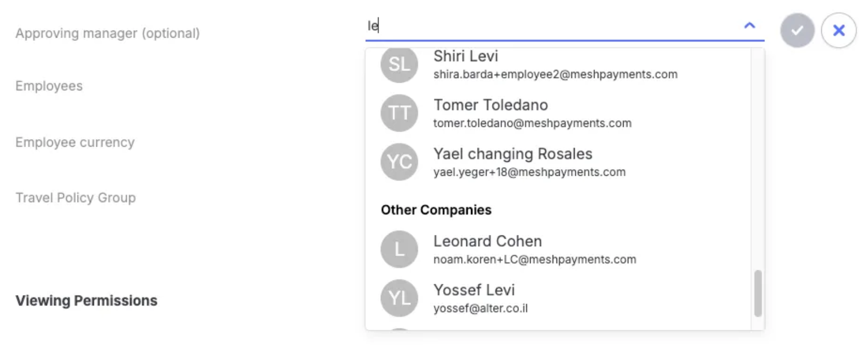Click the YC avatar icon
This screenshot has width=868, height=345.
[399, 162]
